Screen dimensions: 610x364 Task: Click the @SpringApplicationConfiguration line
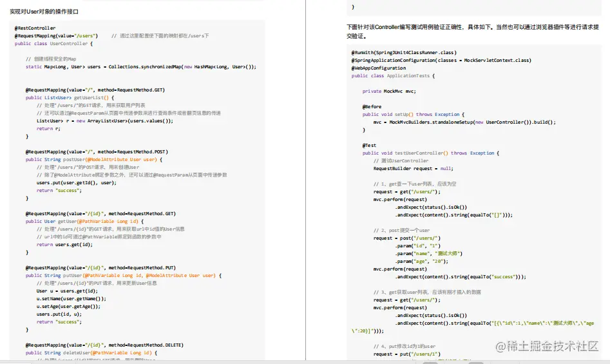tap(441, 61)
